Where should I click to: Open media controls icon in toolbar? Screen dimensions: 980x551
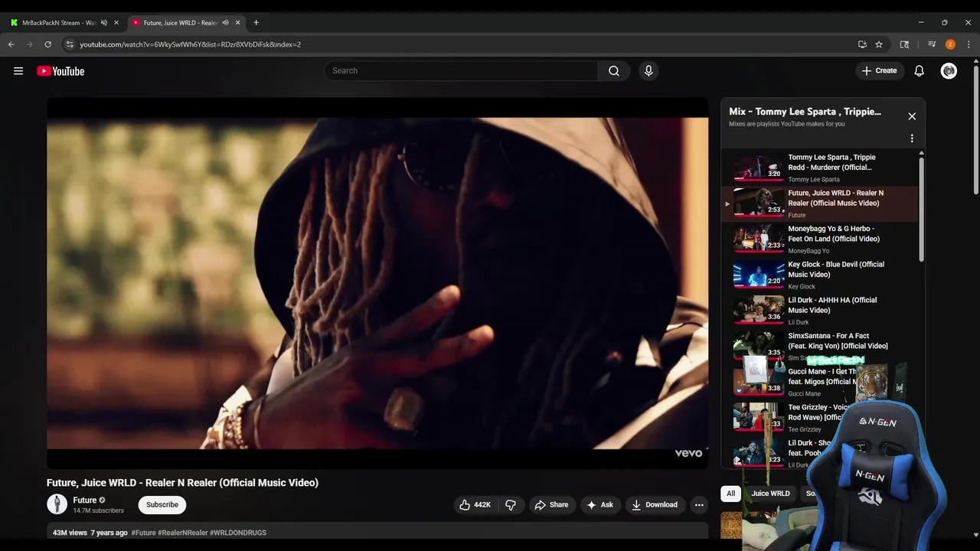[x=932, y=44]
